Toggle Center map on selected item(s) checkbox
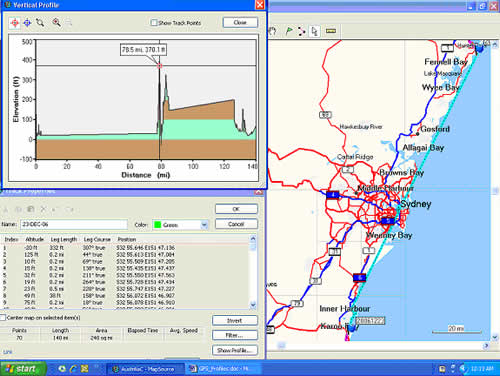This screenshot has height=376, width=500. (3, 317)
